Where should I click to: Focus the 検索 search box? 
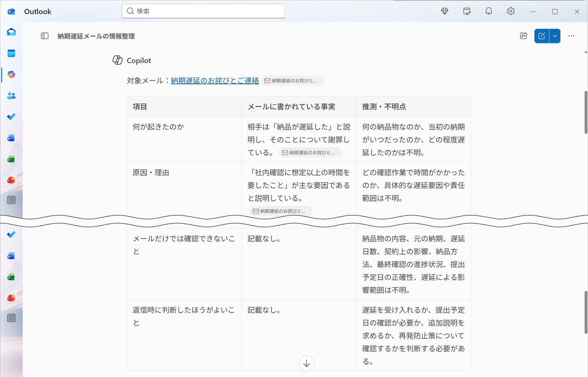pos(203,11)
